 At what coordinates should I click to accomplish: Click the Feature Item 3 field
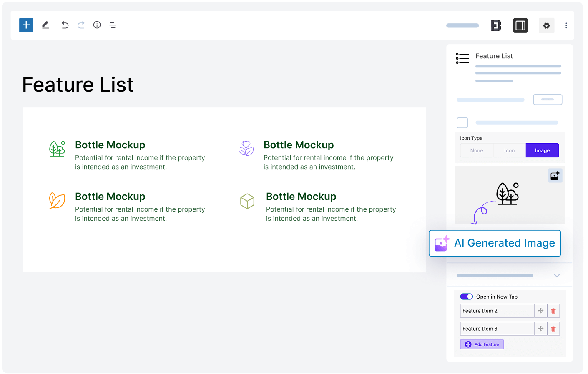(497, 329)
